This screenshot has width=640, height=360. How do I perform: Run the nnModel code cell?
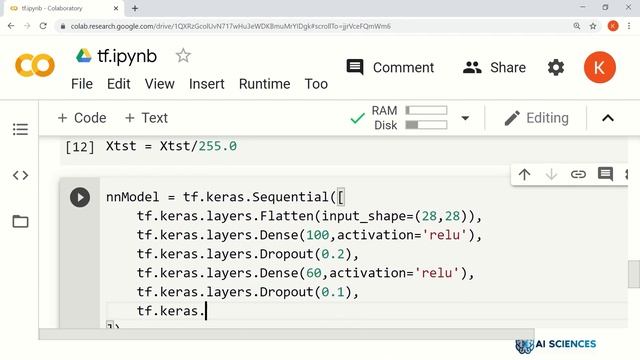[x=80, y=198]
